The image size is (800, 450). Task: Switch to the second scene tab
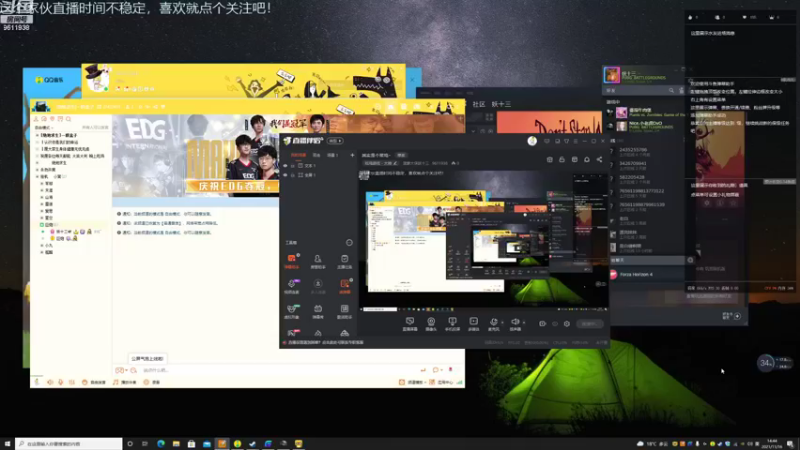316,155
